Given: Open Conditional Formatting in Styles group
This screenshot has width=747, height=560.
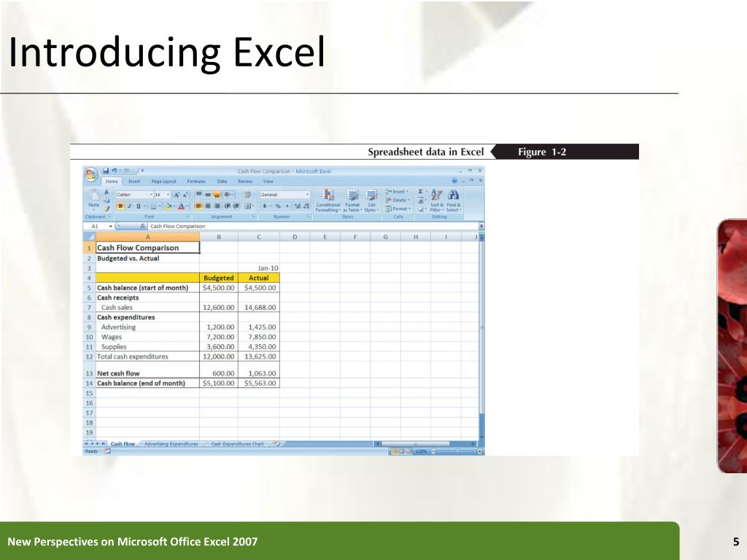Looking at the screenshot, I should click(328, 201).
